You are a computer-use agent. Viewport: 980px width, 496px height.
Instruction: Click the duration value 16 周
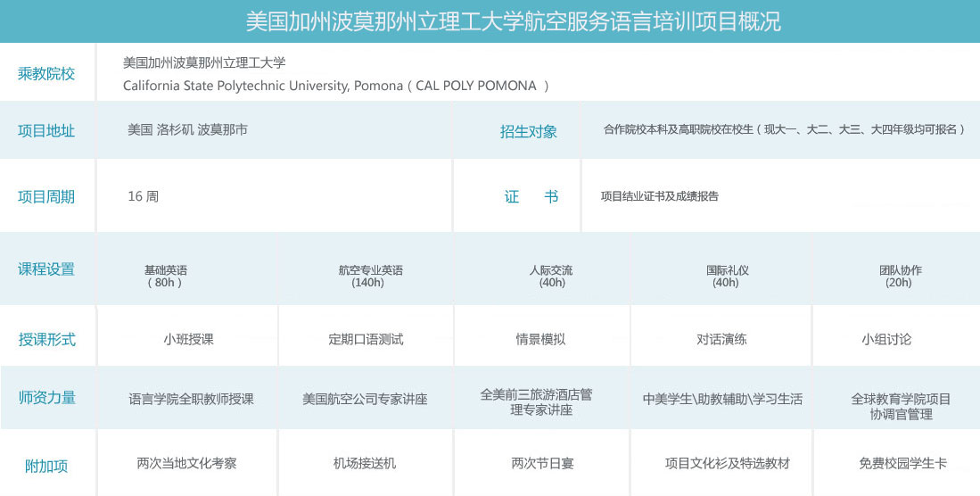point(144,196)
